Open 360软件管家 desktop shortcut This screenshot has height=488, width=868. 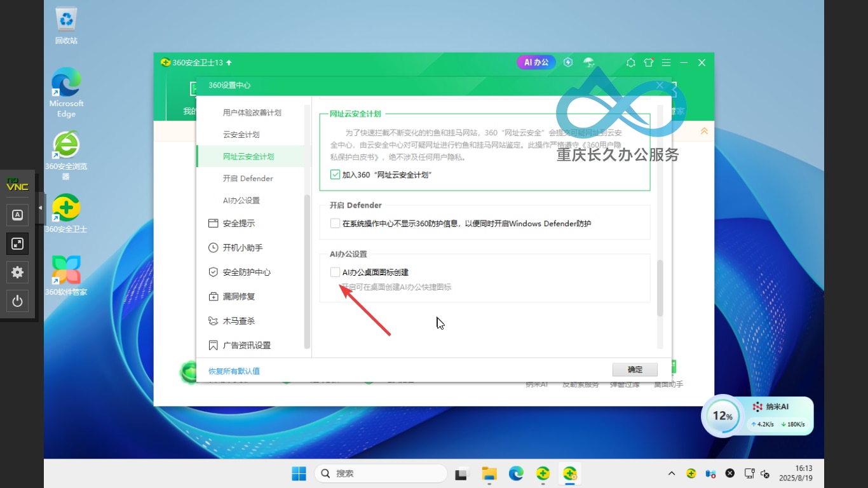pos(66,275)
